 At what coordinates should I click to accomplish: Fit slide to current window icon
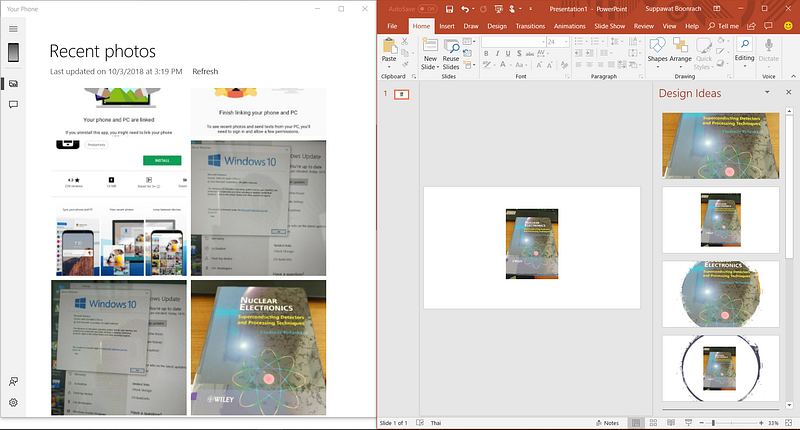tap(789, 423)
